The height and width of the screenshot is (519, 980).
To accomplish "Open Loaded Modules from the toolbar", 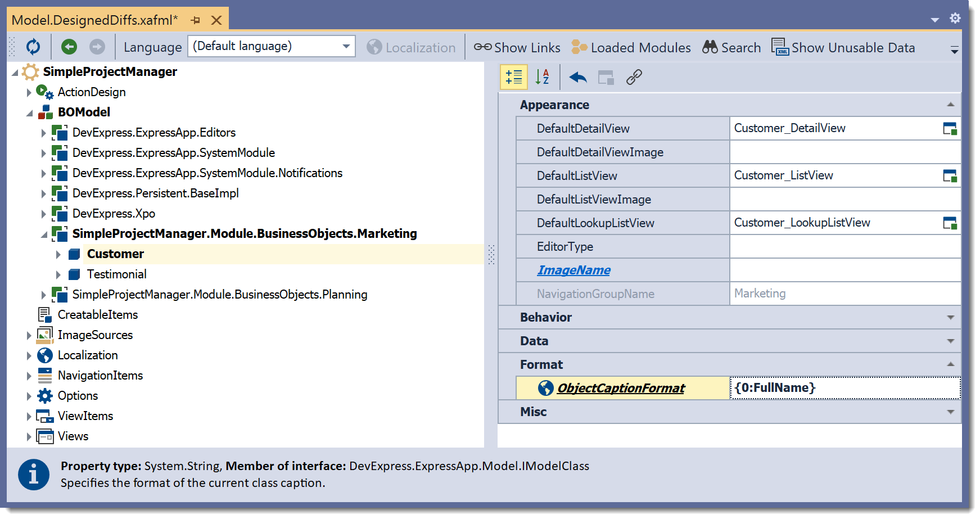I will tap(631, 48).
